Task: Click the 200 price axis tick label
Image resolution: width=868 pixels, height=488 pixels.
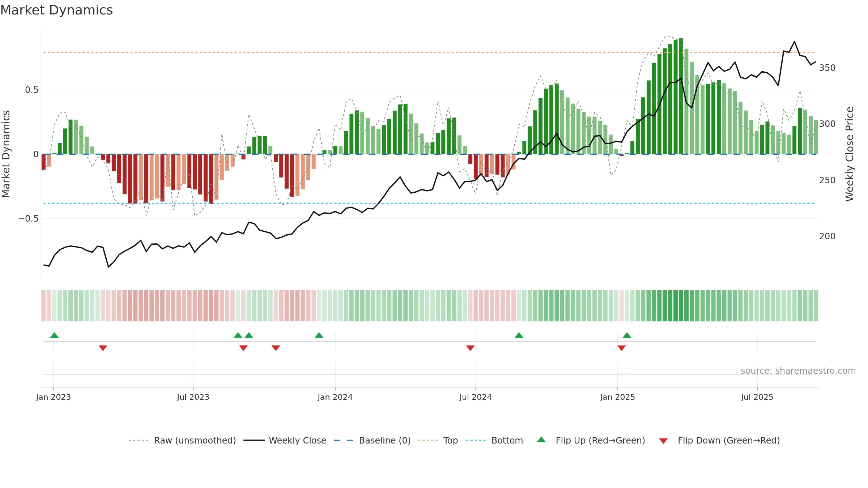Action: (x=827, y=236)
